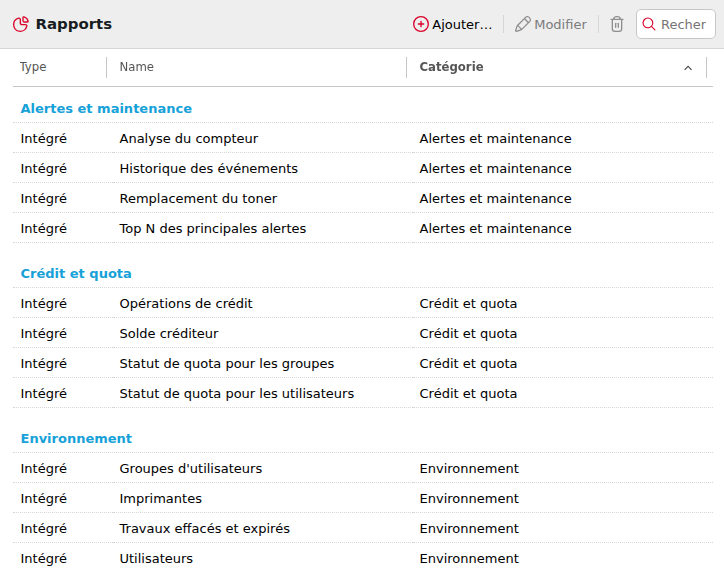Click category cell of Groupes d'utilisateurs
Image resolution: width=724 pixels, height=569 pixels.
[469, 468]
